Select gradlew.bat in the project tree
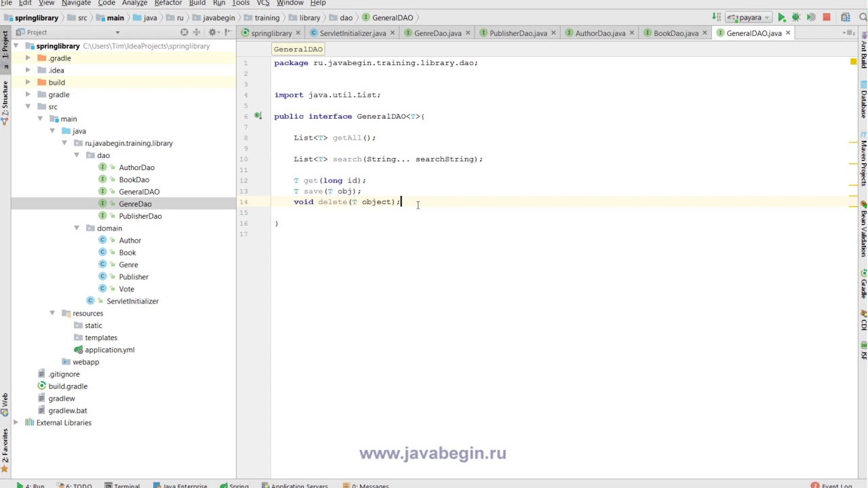Screen dimensions: 868x488 point(67,411)
